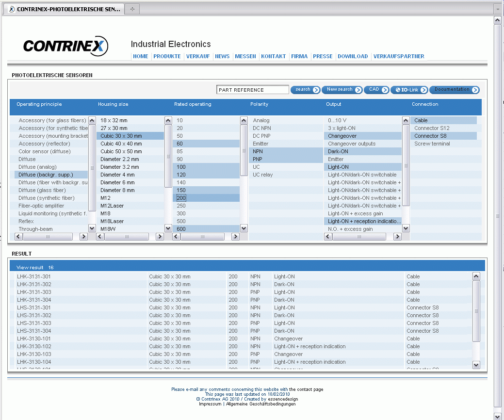504x420 pixels.
Task: Open the tab list dropdown arrow
Action: (x=497, y=9)
